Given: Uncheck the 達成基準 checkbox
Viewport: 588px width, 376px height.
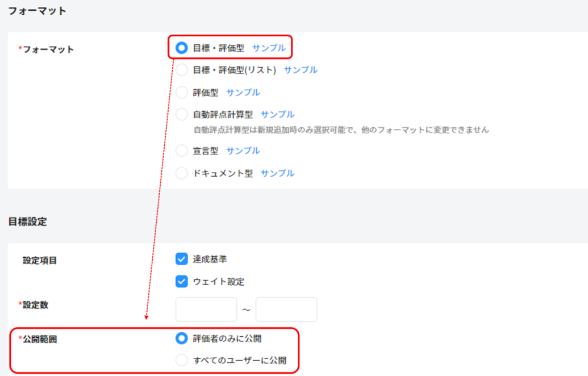Looking at the screenshot, I should coord(182,259).
